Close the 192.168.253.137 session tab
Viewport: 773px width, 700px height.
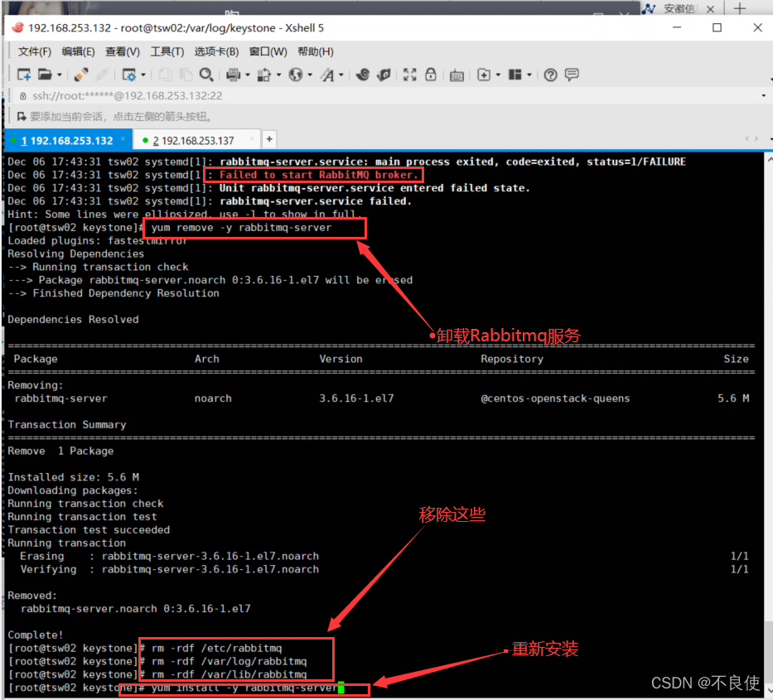click(x=252, y=139)
